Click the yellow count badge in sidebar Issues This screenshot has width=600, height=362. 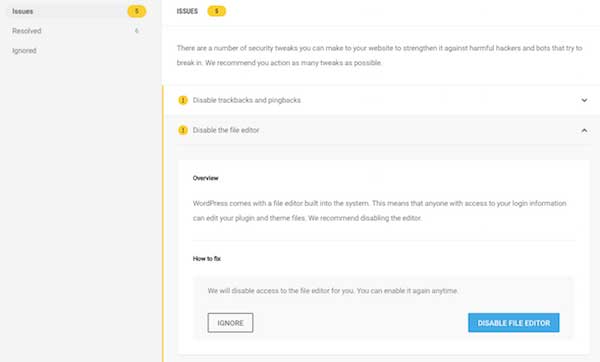pyautogui.click(x=137, y=11)
